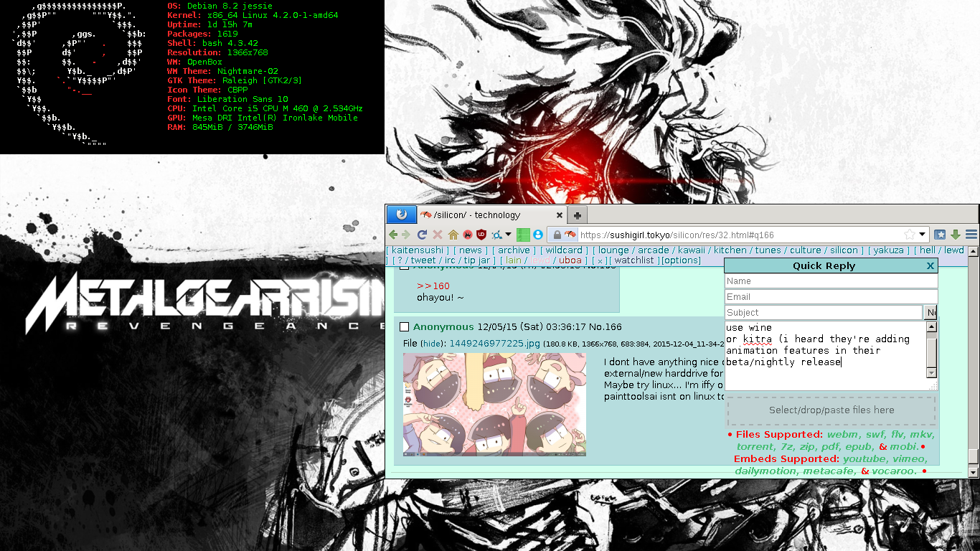Bookmark this page with the star icon

(x=910, y=235)
